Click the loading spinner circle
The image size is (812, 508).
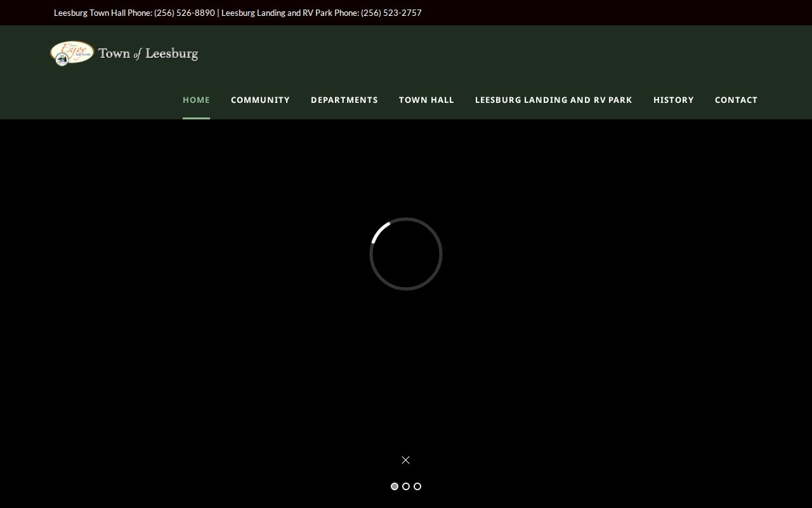pos(406,254)
